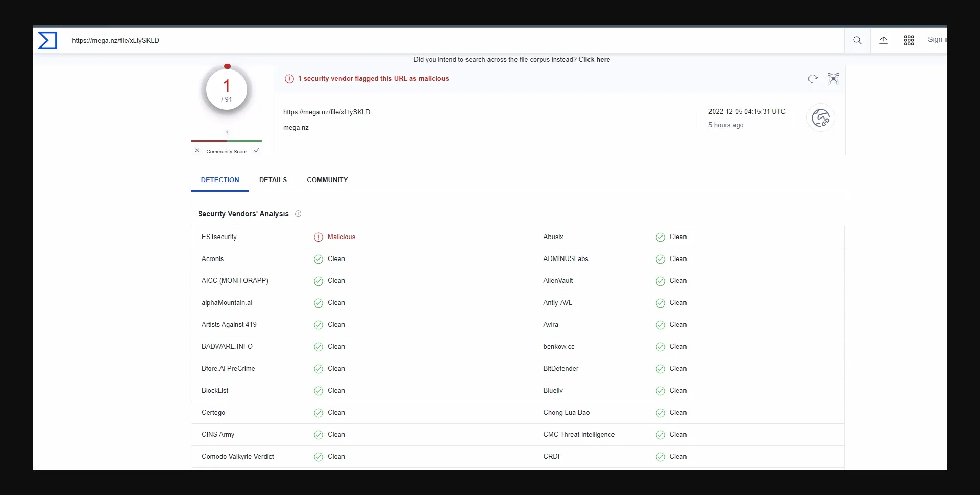Click the VirusTotal logo icon
Viewport: 980px width, 495px height.
47,40
